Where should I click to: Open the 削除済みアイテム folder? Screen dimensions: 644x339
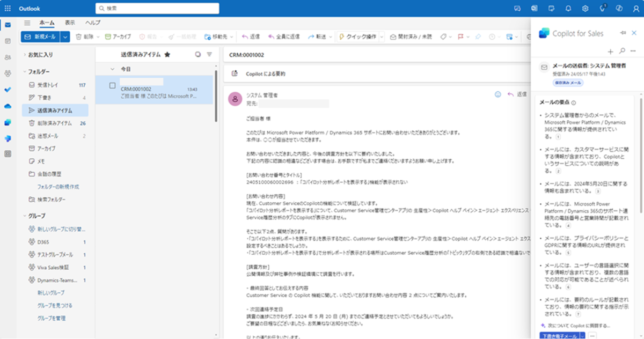[x=55, y=123]
